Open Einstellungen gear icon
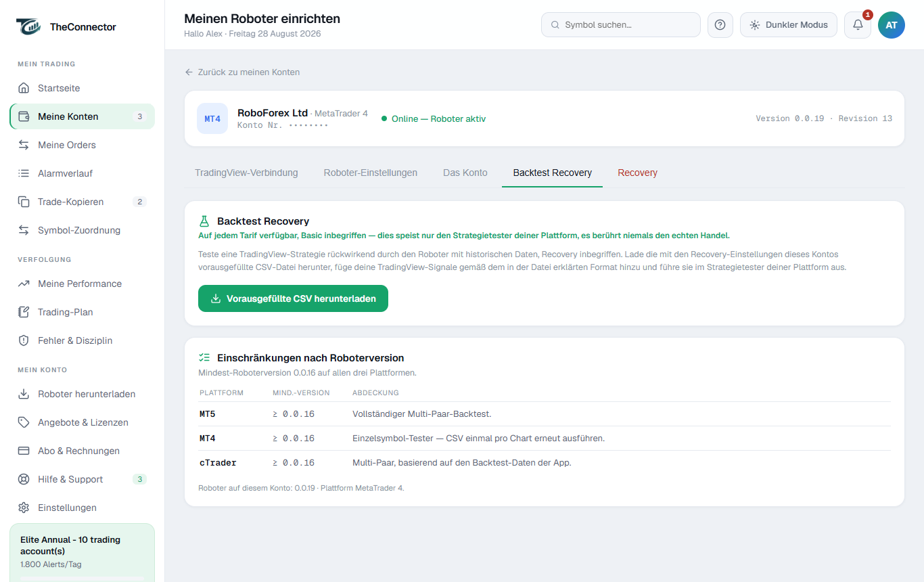 pyautogui.click(x=24, y=508)
